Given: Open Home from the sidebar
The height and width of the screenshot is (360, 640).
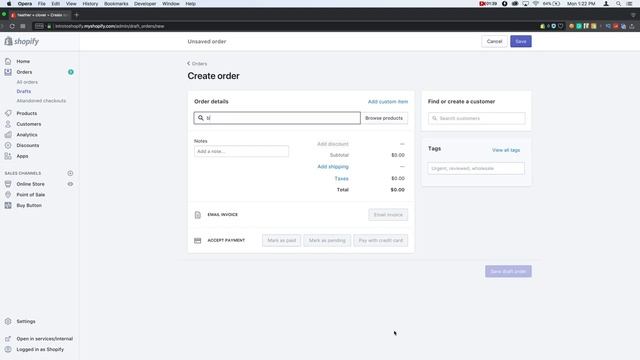Looking at the screenshot, I should click(x=23, y=61).
